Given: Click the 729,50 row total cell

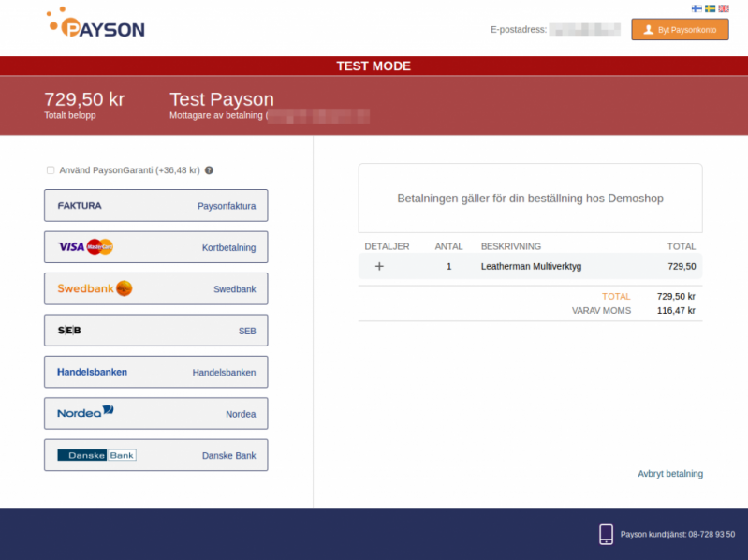Looking at the screenshot, I should coord(682,266).
